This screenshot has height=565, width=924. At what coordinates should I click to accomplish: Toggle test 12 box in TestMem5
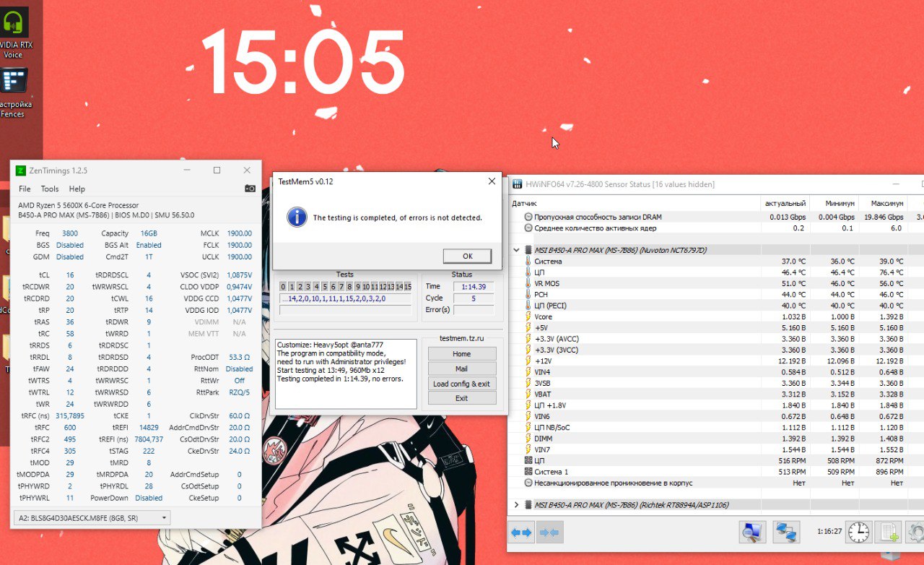383,287
